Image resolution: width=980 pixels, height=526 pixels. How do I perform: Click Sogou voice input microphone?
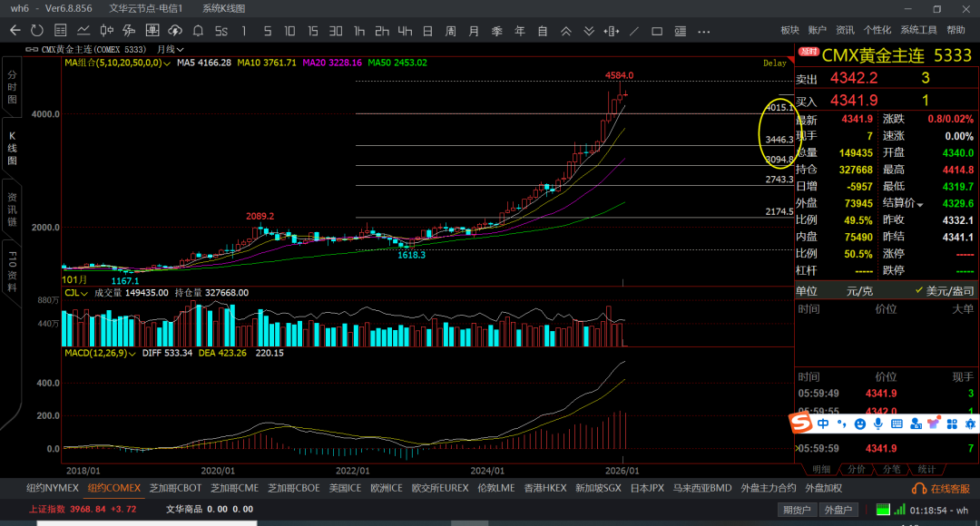click(878, 424)
